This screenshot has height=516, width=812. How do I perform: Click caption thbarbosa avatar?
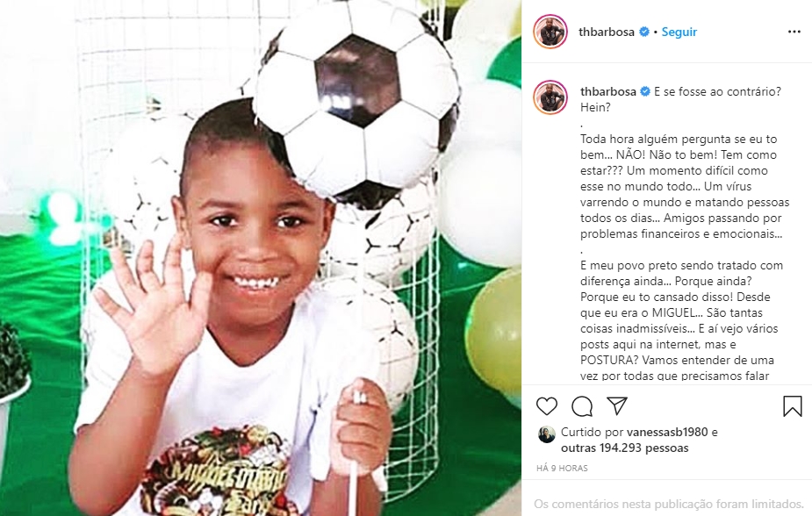(550, 97)
